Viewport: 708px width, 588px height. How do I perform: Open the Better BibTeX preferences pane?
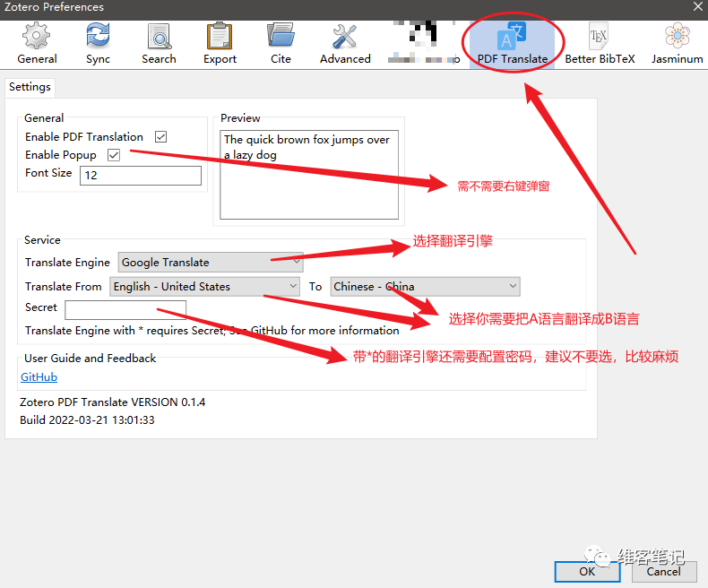point(600,45)
